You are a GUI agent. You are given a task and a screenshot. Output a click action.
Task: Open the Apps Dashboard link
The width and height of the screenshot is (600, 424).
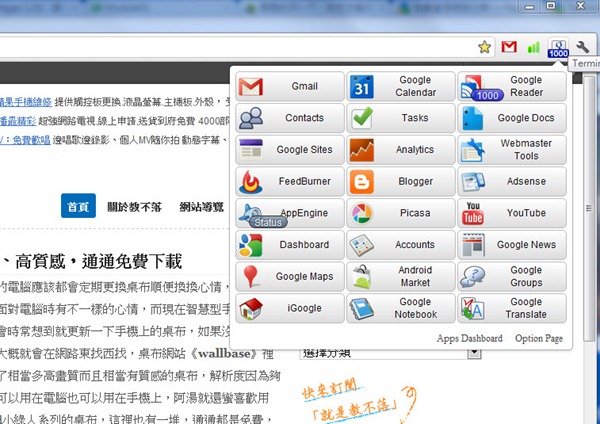(470, 339)
